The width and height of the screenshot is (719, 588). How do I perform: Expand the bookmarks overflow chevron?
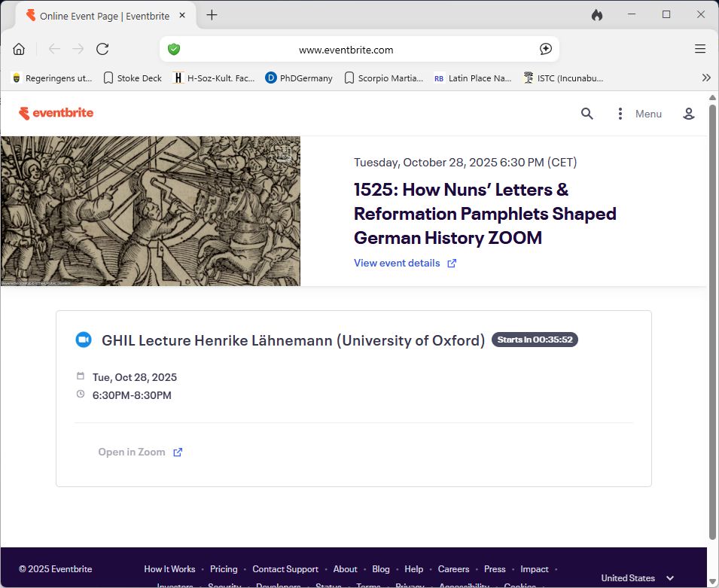point(706,78)
